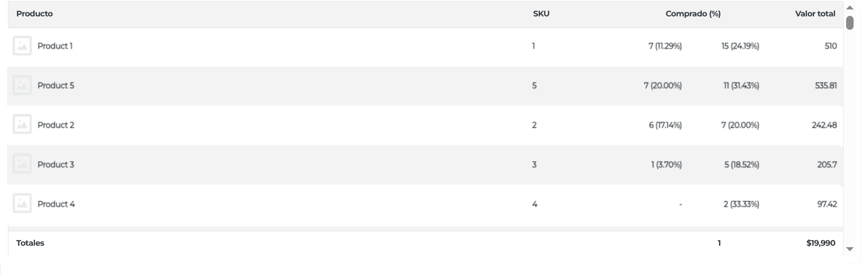Screen dimensions: 868x276
Task: Click the 15 (24.19%) purchased cell
Action: click(740, 46)
